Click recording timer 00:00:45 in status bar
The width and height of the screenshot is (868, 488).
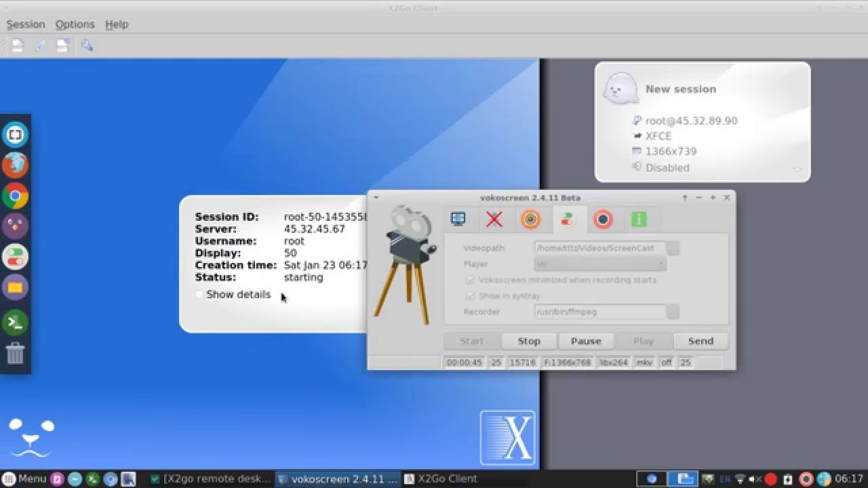point(465,363)
